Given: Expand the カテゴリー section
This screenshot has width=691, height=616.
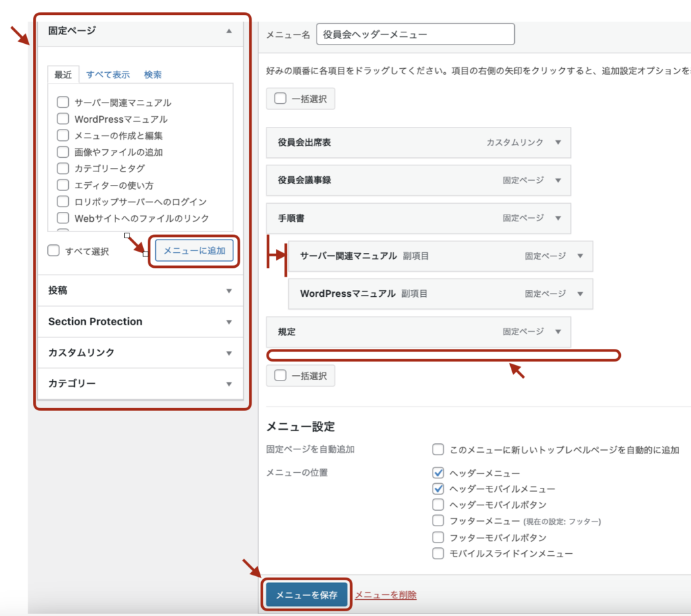Looking at the screenshot, I should click(x=229, y=384).
